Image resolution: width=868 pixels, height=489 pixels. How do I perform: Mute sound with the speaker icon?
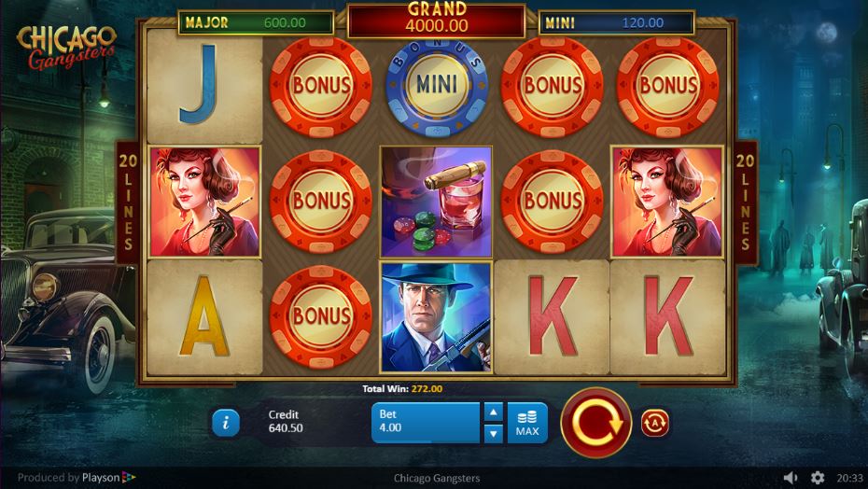point(791,478)
